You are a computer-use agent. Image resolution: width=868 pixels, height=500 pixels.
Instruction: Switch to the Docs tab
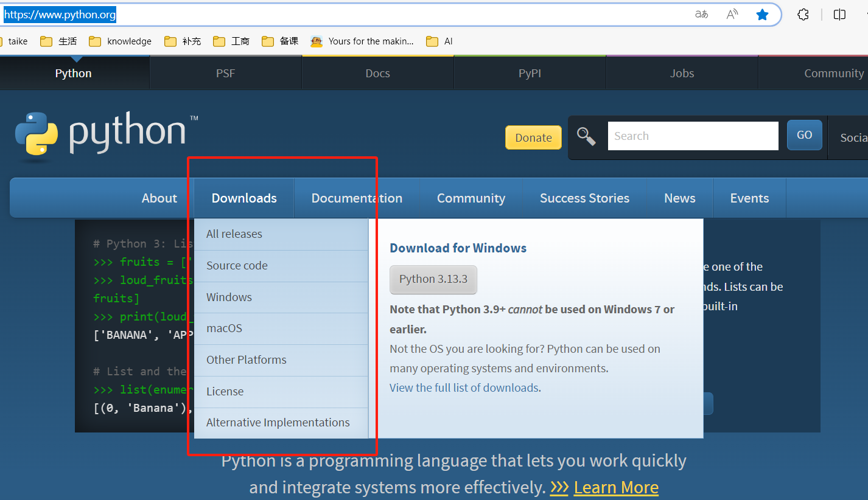pos(377,73)
